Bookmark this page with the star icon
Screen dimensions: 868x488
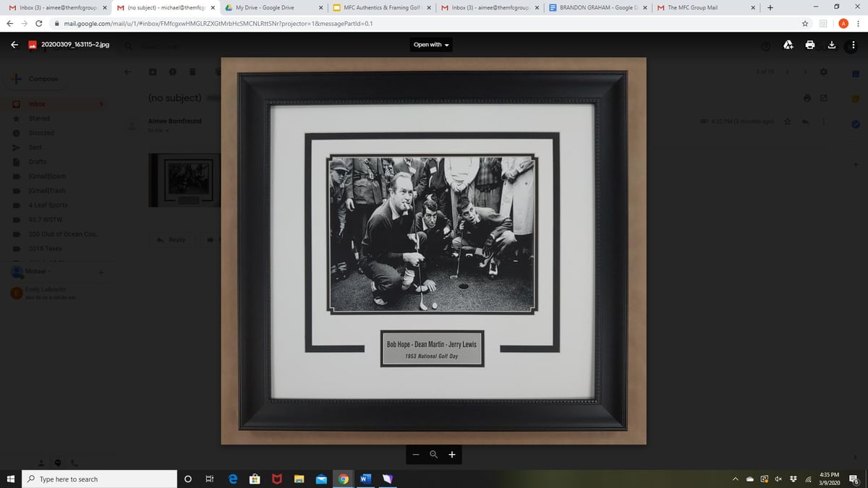pos(804,23)
